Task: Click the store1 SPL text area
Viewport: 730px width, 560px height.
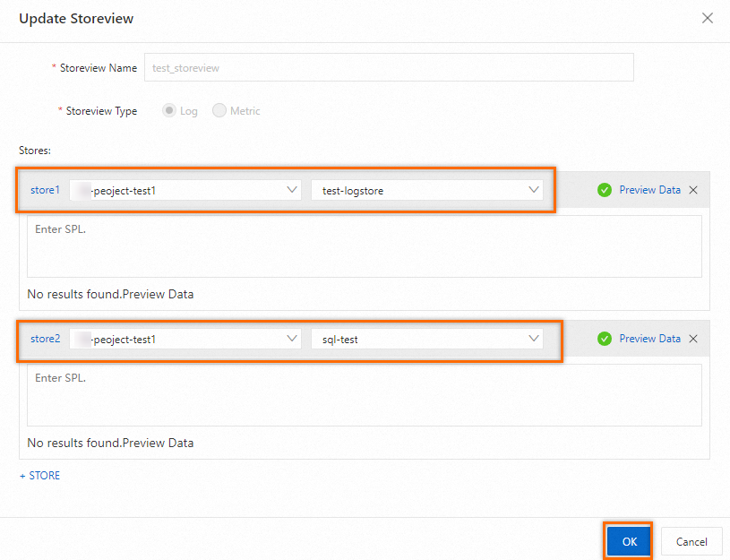Action: 365,246
